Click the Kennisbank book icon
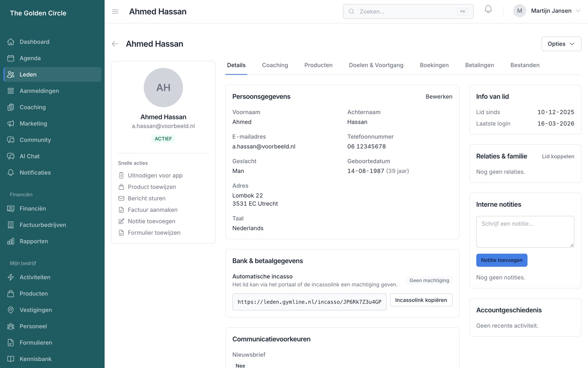The height and width of the screenshot is (368, 588). 11,359
